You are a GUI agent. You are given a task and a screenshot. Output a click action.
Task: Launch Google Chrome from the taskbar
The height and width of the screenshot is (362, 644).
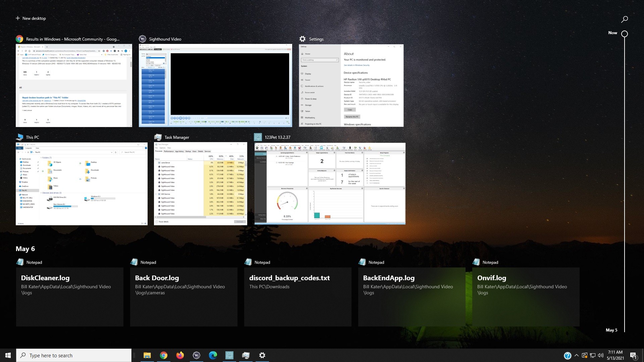pyautogui.click(x=163, y=355)
